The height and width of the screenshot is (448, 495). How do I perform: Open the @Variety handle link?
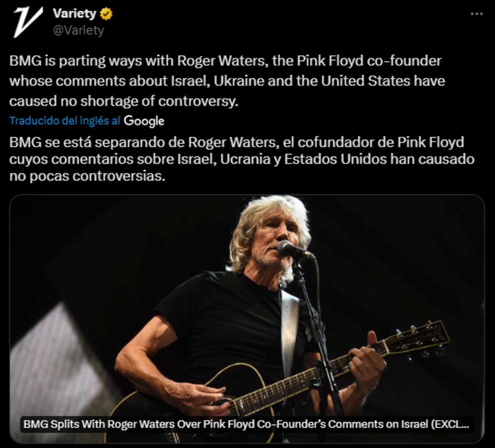79,30
